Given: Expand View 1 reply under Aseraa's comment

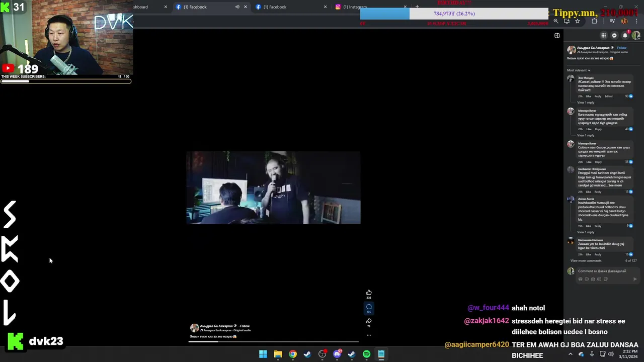Looking at the screenshot, I should coord(586,232).
